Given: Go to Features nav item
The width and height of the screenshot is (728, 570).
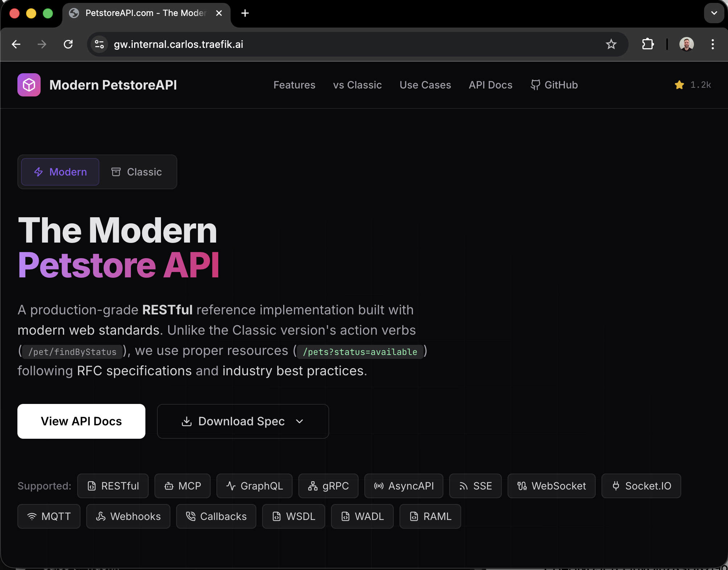Looking at the screenshot, I should tap(294, 85).
